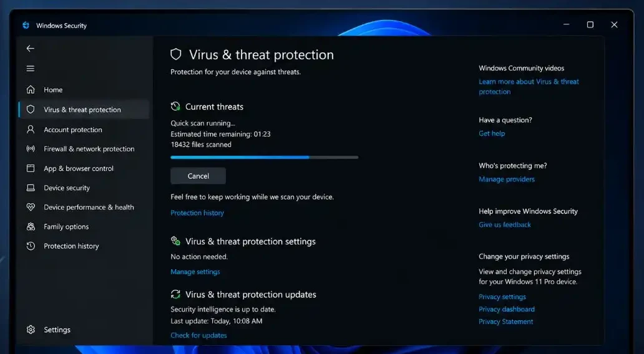The image size is (644, 354).
Task: Click the shield icon beside page heading
Action: (176, 54)
